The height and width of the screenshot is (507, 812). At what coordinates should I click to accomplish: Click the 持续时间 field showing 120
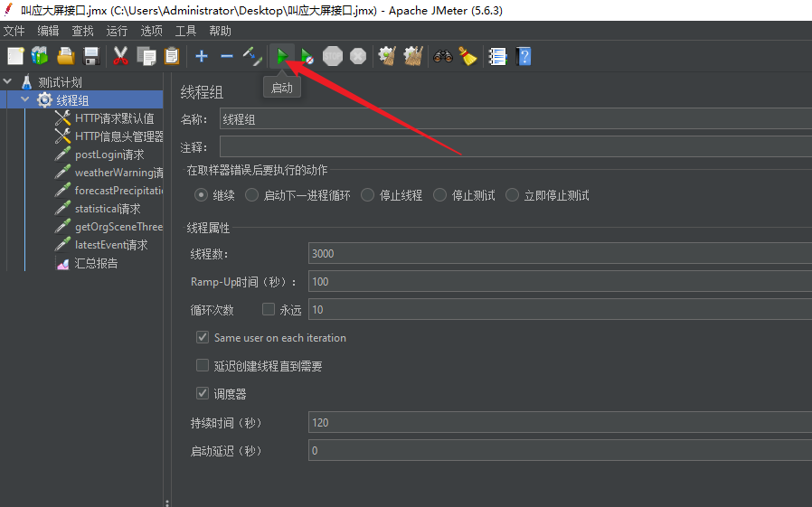(x=561, y=423)
